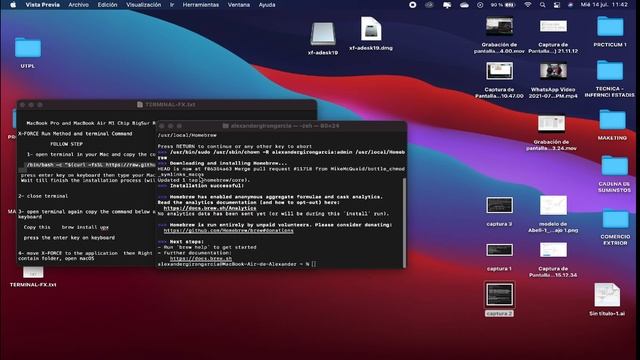
Task: Click the highlighted /bin/bash curl command line
Action: 91,165
